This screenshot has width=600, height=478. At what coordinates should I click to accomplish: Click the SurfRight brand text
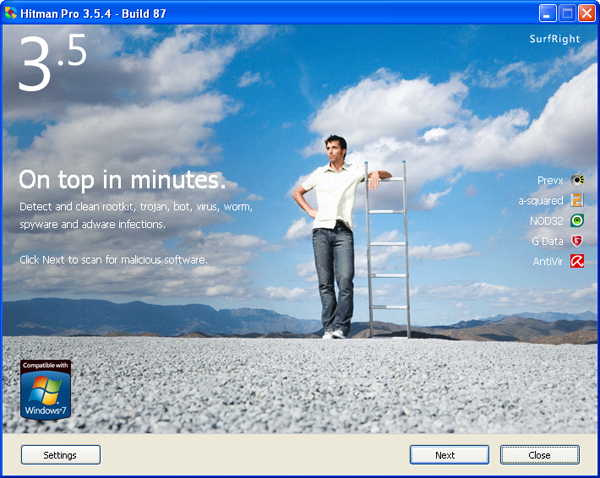555,39
